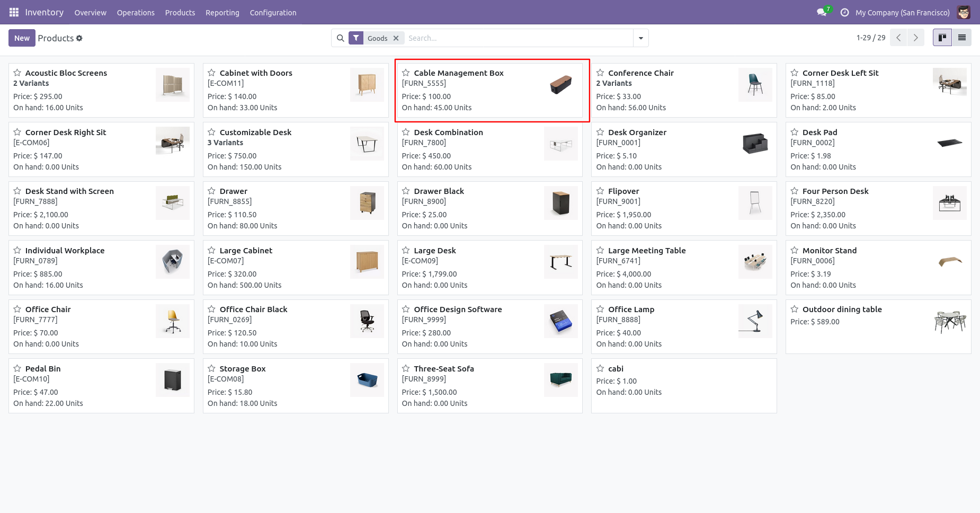Toggle favorite star on Drawer Black
The width and height of the screenshot is (980, 513).
[406, 191]
